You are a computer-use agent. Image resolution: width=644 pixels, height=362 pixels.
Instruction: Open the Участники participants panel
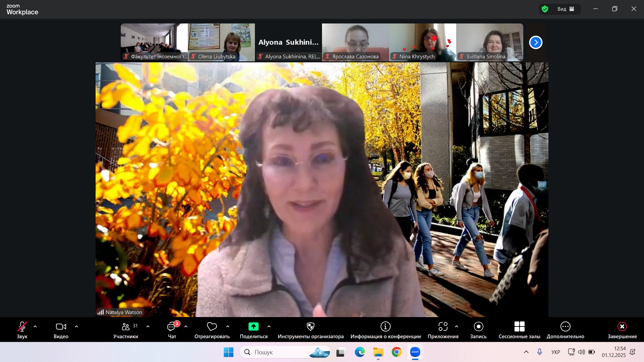[x=125, y=326]
